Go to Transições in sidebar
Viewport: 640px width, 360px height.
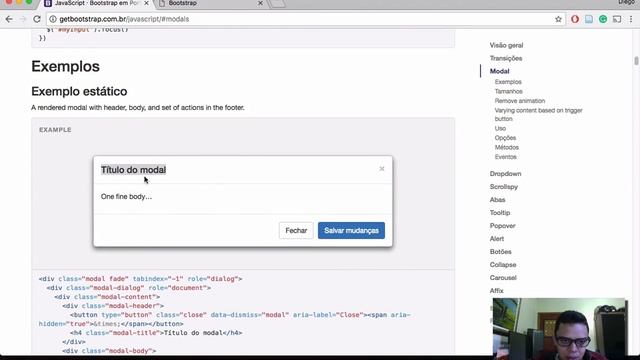click(506, 58)
